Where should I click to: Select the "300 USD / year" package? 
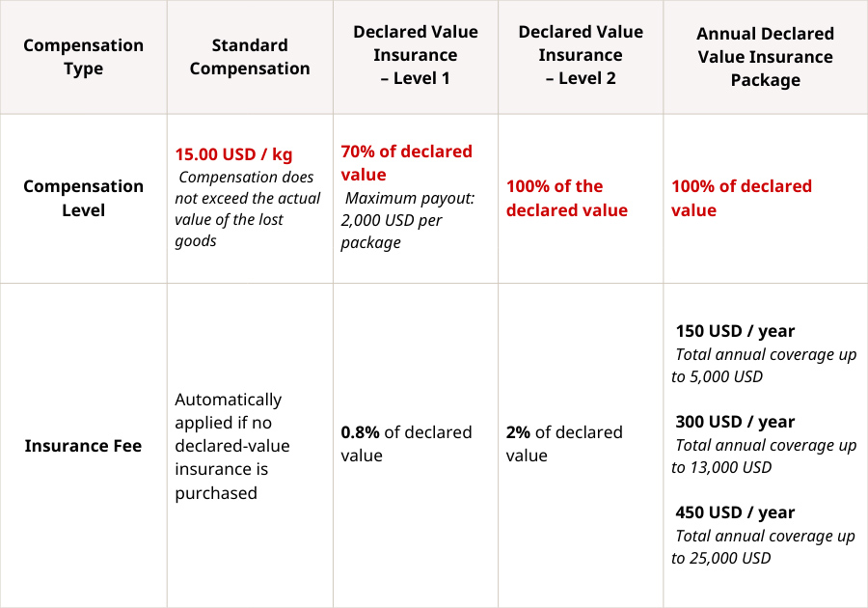(x=735, y=422)
